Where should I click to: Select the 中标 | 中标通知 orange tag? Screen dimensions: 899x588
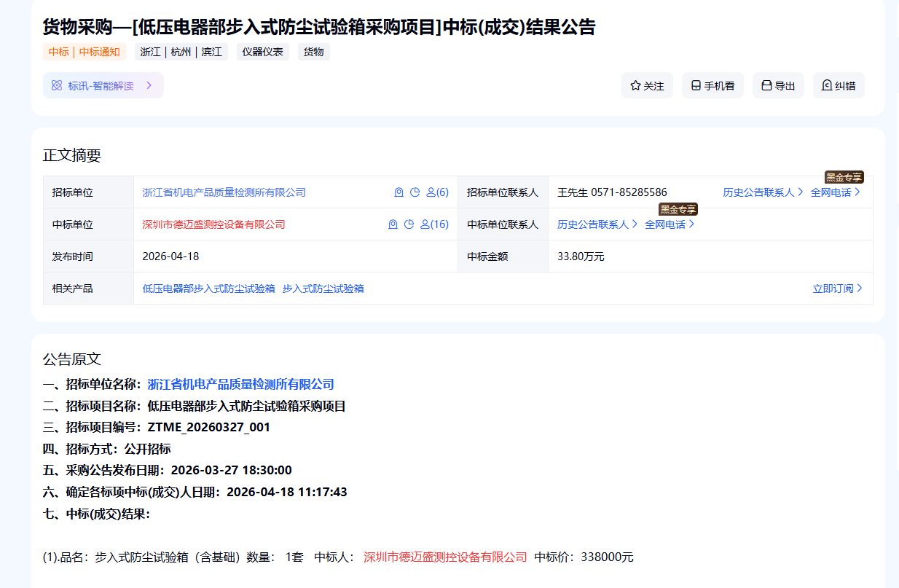coord(85,52)
